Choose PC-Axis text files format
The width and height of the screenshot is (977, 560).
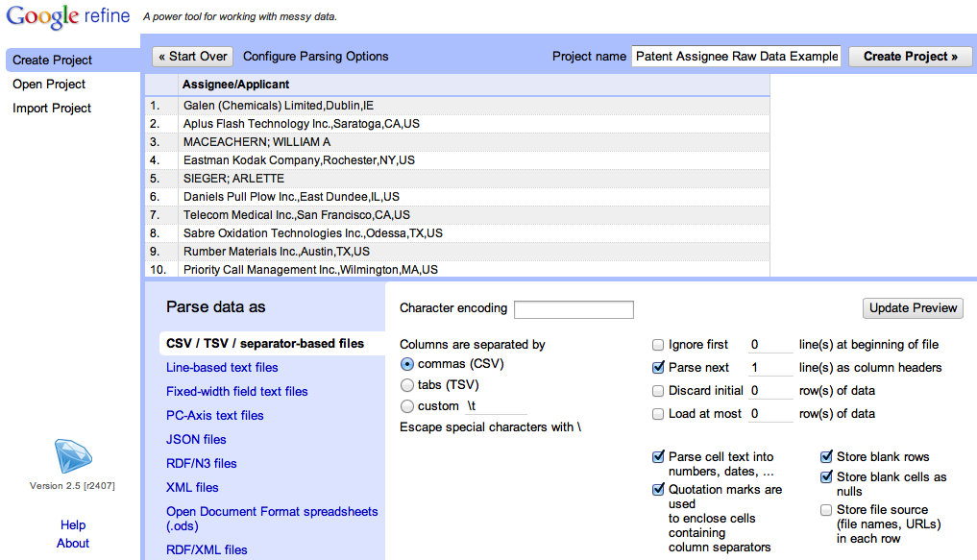(215, 416)
